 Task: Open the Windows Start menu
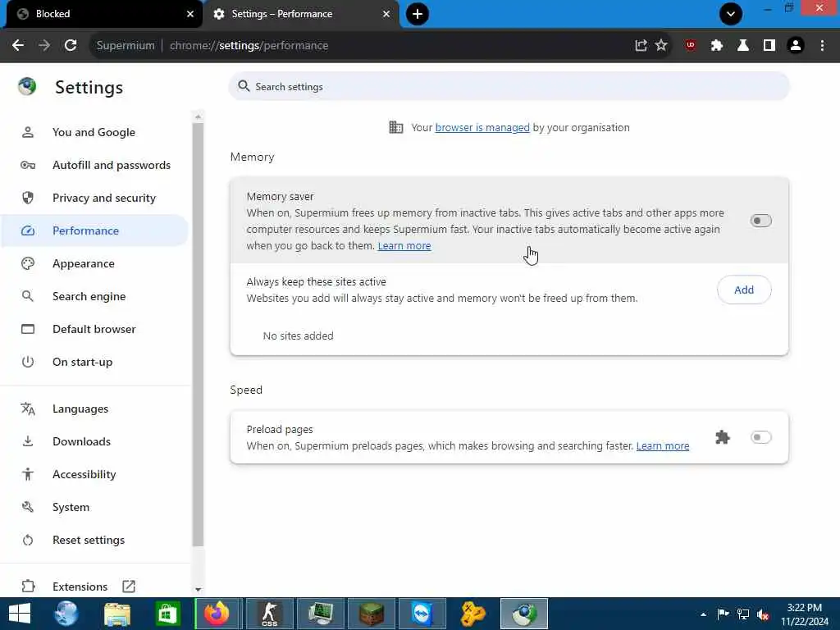[20, 614]
